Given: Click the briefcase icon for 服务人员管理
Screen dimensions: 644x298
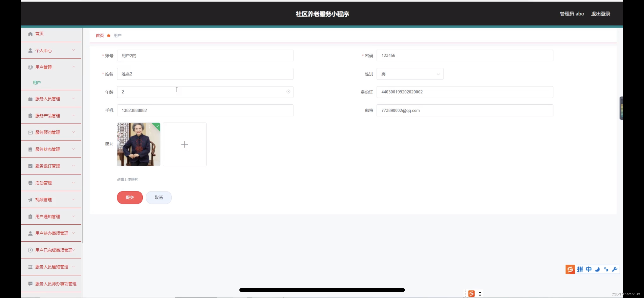Looking at the screenshot, I should (x=30, y=99).
